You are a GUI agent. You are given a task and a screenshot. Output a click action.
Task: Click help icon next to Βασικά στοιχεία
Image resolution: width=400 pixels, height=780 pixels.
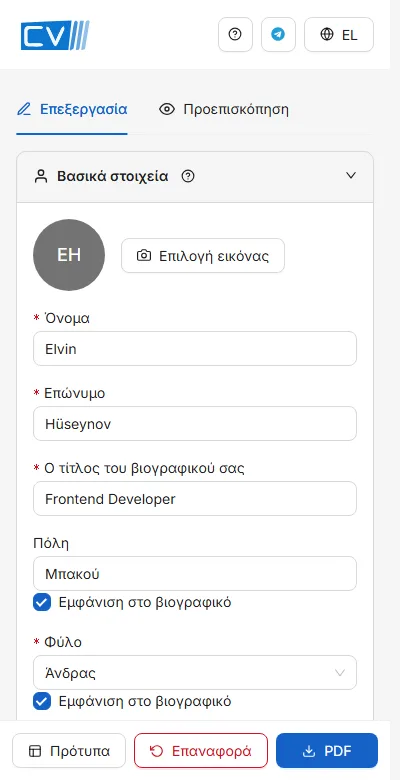(x=188, y=176)
